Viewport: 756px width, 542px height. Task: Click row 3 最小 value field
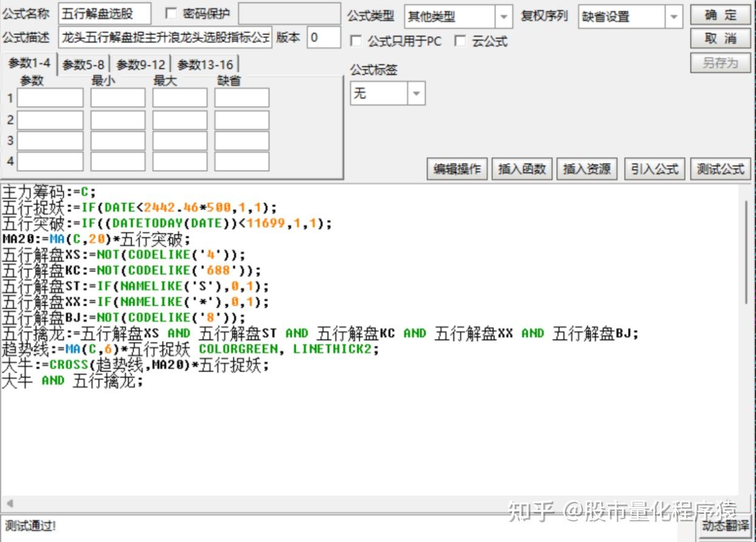(118, 141)
